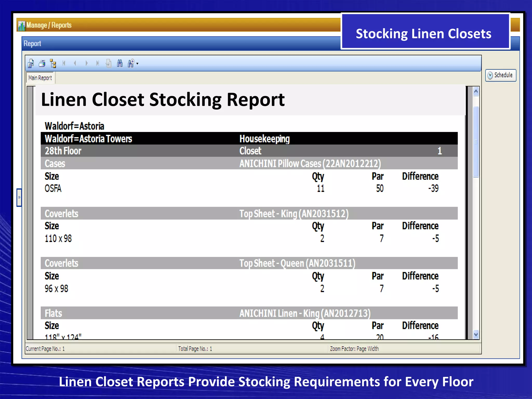Click the Go to Page icon
The image size is (532, 399).
tap(109, 63)
